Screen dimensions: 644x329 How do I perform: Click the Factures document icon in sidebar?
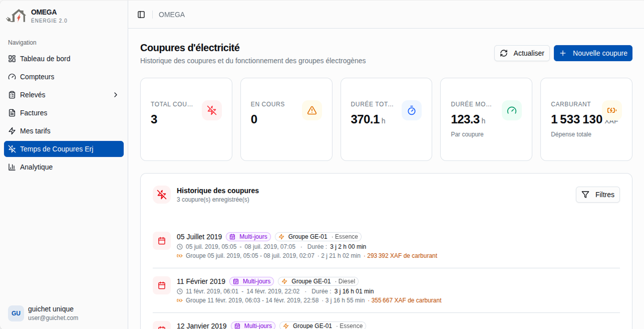[x=12, y=113]
